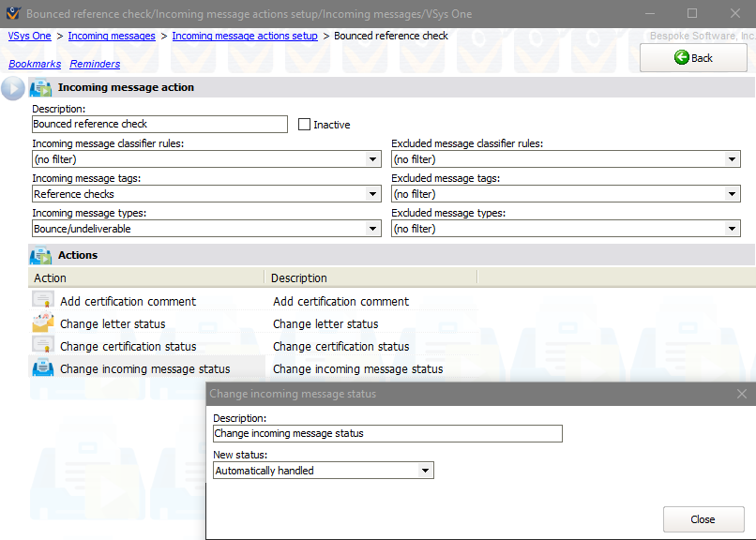Open the Bookmarks link
This screenshot has width=756, height=540.
pyautogui.click(x=35, y=64)
